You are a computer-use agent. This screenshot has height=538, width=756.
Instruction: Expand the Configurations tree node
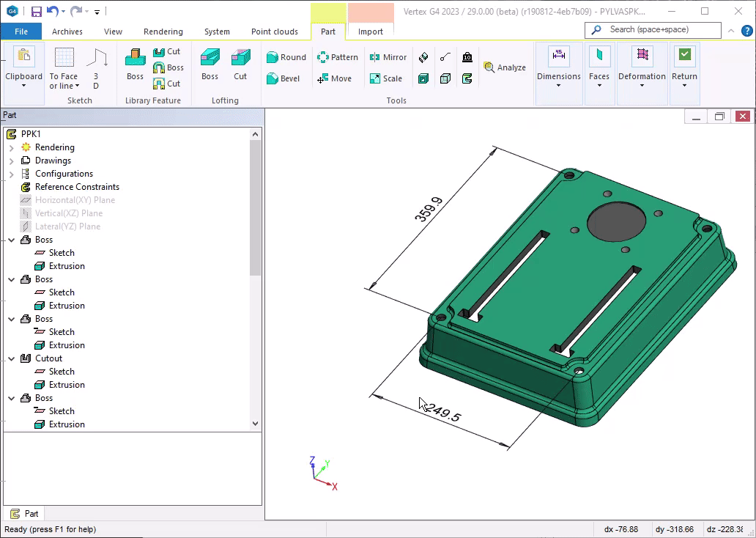click(x=11, y=174)
